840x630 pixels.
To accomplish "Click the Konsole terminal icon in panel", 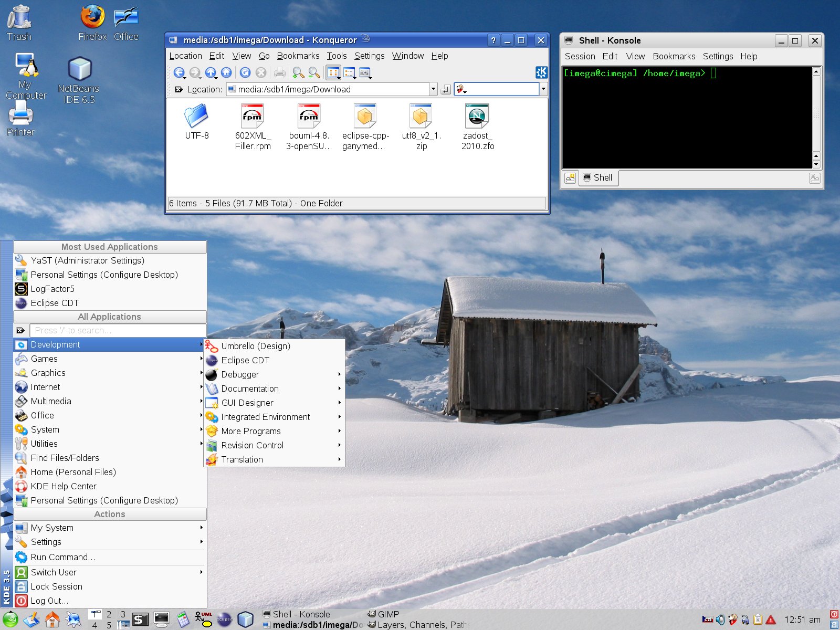I will [x=161, y=619].
